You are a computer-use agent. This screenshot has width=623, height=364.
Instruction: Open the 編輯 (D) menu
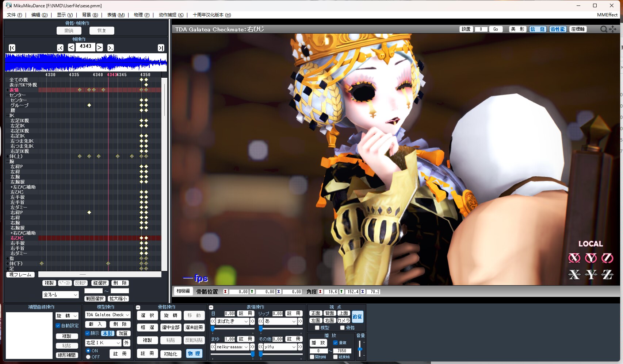coord(39,15)
